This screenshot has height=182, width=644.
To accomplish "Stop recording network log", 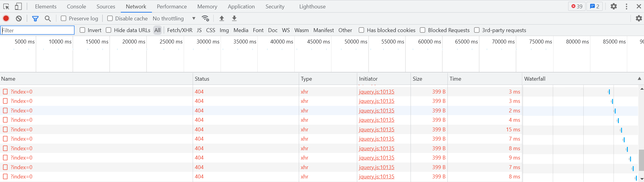I will tap(6, 18).
